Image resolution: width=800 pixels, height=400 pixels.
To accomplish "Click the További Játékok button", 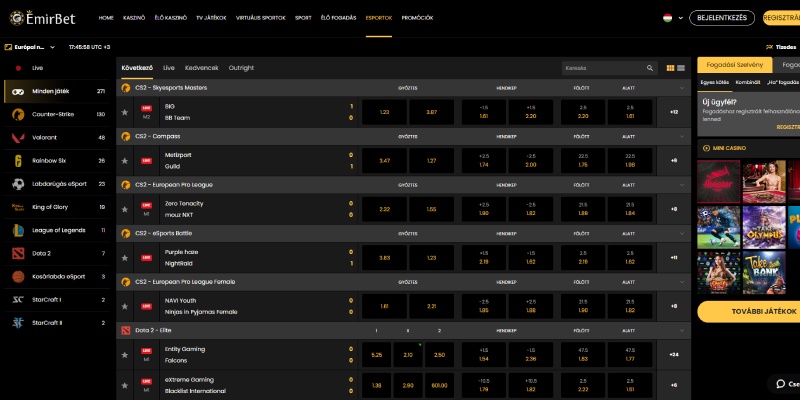I will [749, 311].
